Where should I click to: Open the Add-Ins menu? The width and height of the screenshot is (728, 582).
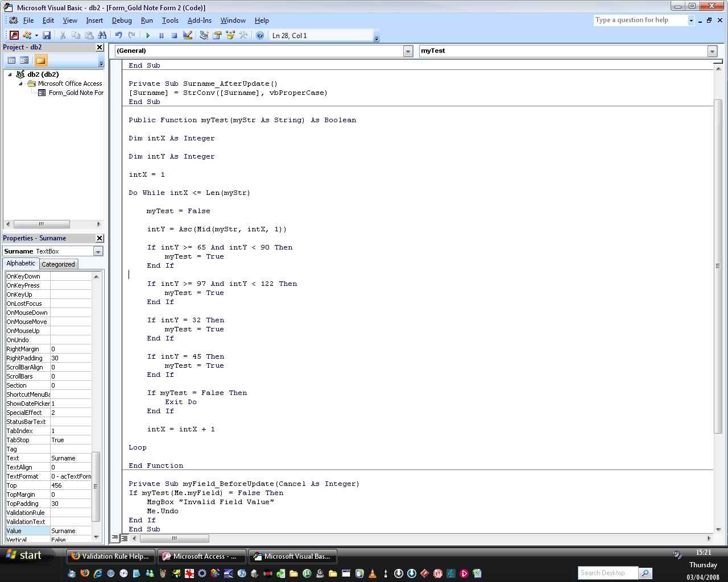tap(200, 20)
